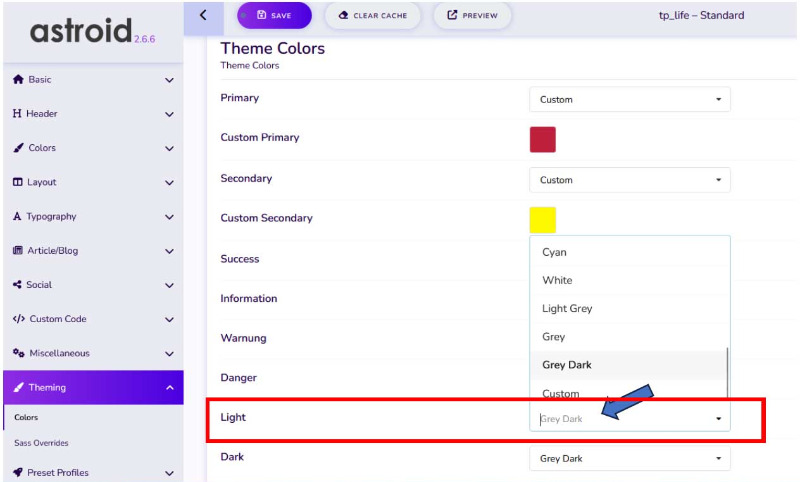Click the Header H icon
This screenshot has height=482, width=800.
[x=17, y=114]
